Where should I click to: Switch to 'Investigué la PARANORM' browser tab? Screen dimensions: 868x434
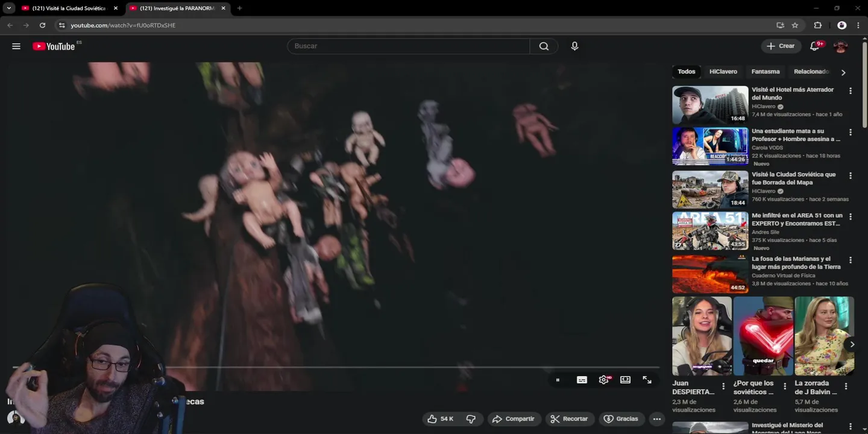click(177, 8)
